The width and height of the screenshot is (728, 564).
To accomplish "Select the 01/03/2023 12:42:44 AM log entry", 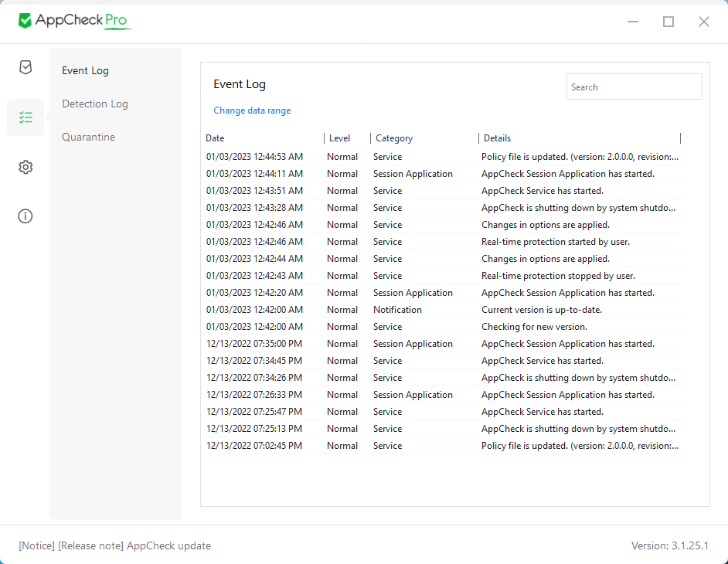I will click(x=441, y=259).
